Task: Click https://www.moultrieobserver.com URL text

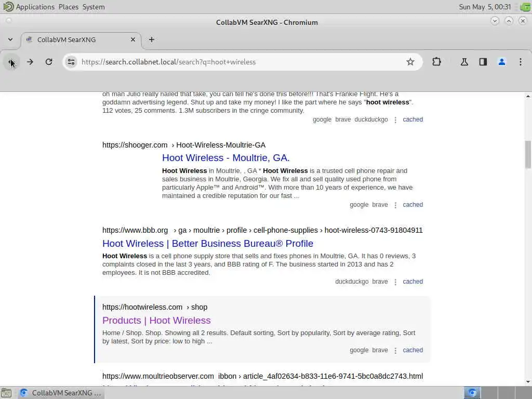Action: point(158,376)
